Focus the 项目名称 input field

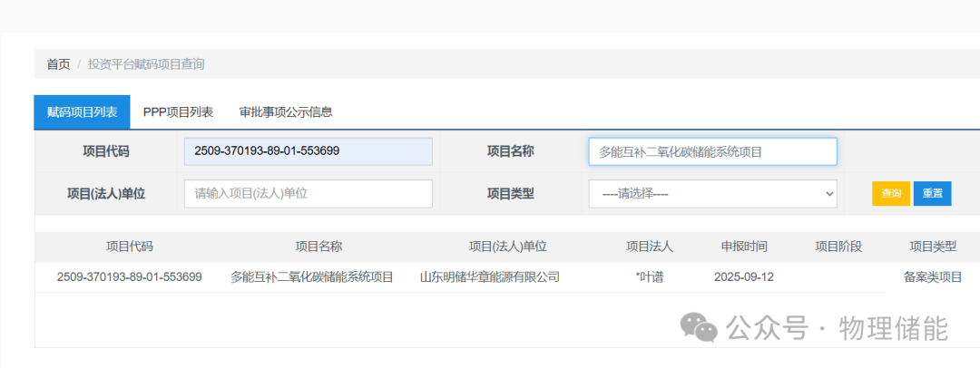coord(712,152)
